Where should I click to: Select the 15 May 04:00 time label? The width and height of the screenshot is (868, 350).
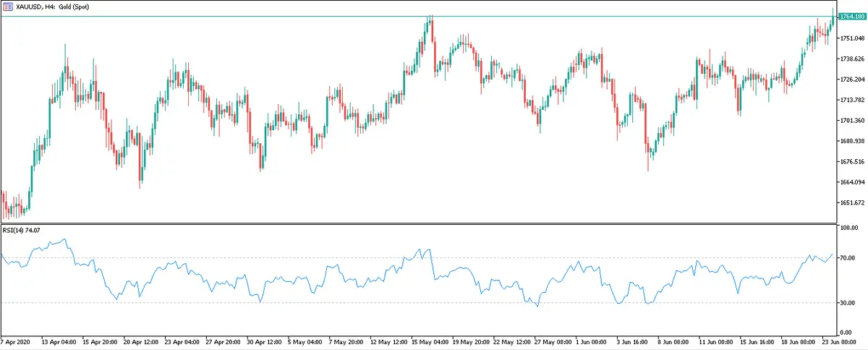431,340
